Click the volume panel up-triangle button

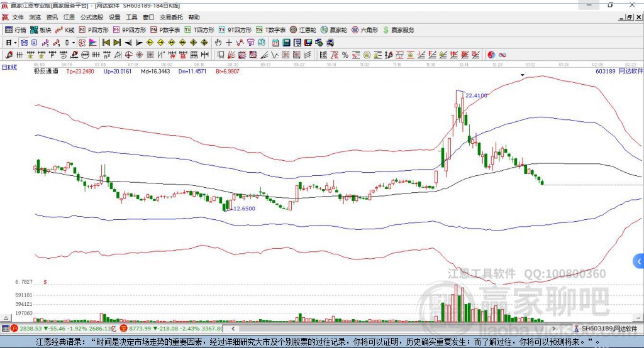tap(6, 318)
